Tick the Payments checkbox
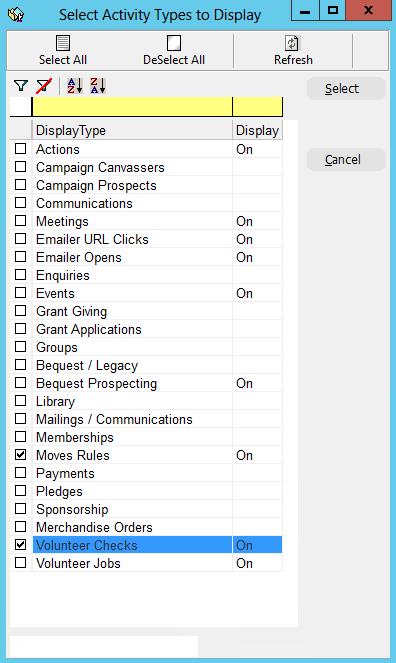Screen dimensions: 396x663 (20, 473)
